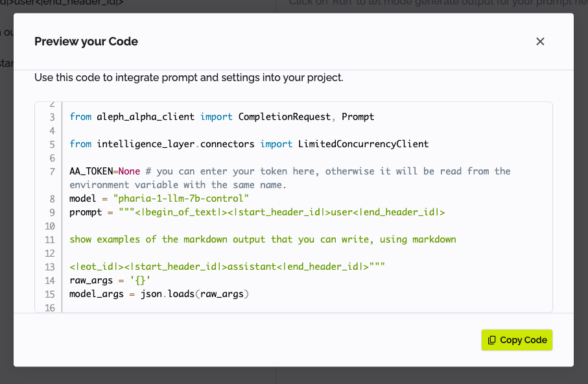Screen dimensions: 588x384
Task: Click LimitedConcurrencyClient in the import statement
Action: point(363,144)
